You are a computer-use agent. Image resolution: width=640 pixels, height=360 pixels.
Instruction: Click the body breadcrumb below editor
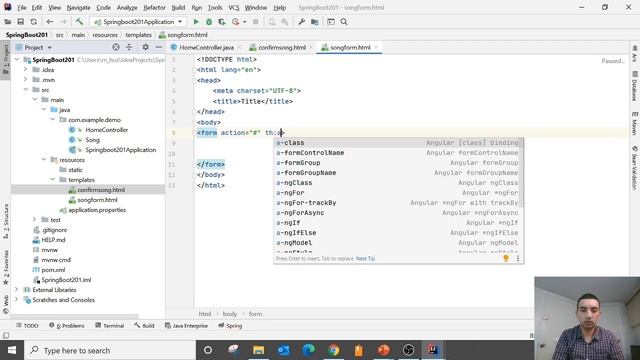point(230,314)
